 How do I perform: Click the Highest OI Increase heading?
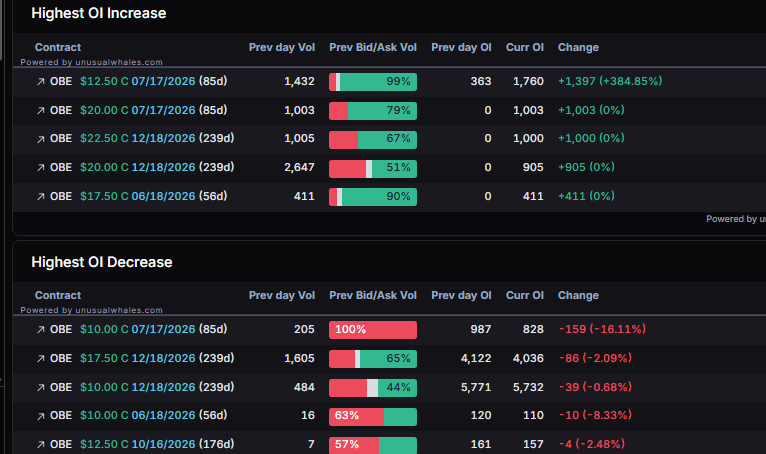point(99,13)
